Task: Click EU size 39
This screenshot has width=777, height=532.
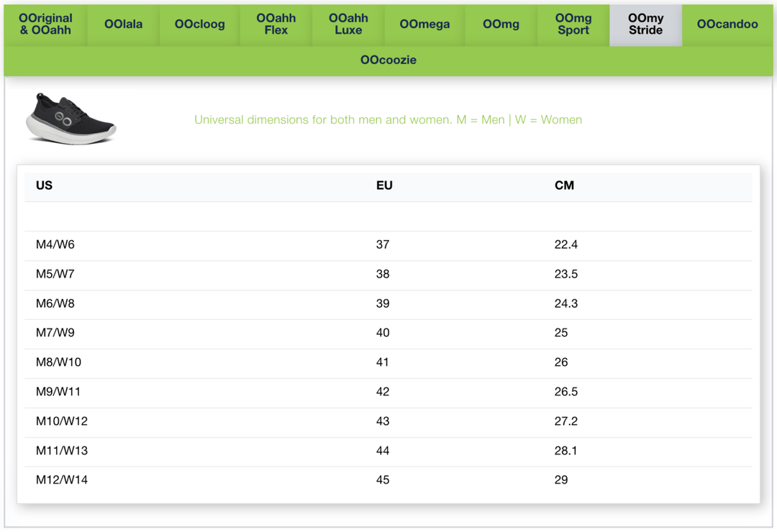Action: click(383, 303)
